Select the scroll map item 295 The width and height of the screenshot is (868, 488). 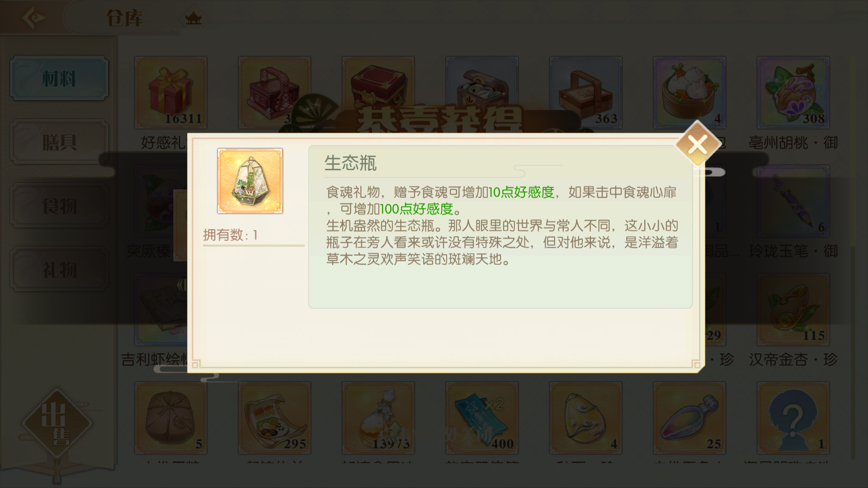(x=274, y=418)
